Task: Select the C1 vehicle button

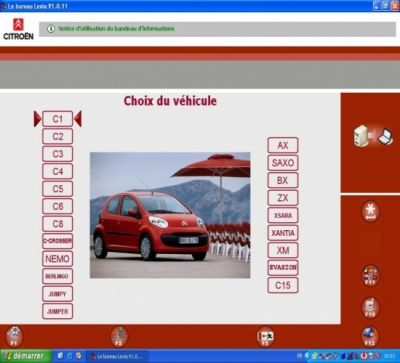Action: point(58,119)
